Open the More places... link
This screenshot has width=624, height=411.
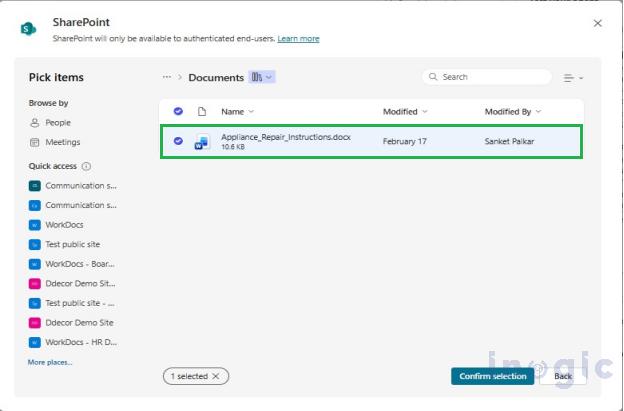click(50, 362)
